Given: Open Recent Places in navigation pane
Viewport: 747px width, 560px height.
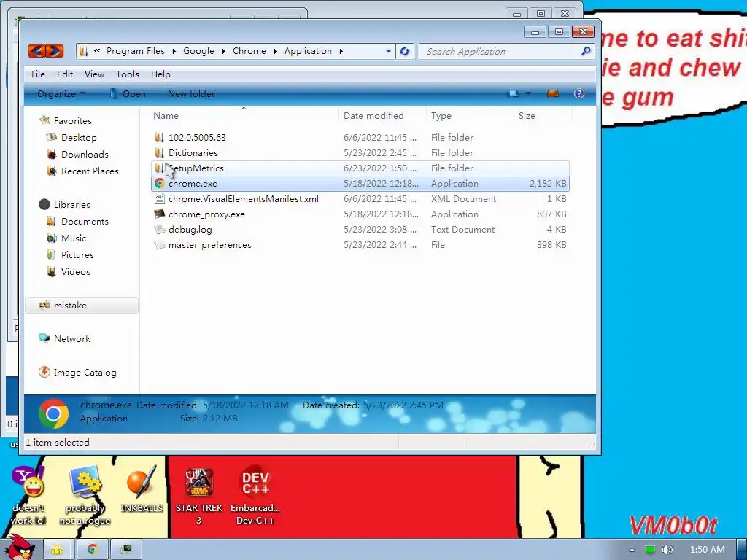Looking at the screenshot, I should (x=90, y=171).
